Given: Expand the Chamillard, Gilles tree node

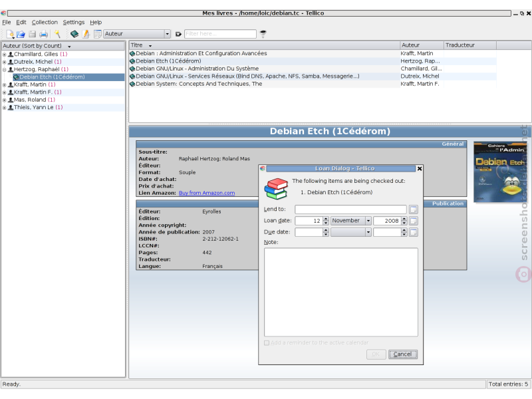Looking at the screenshot, I should click(x=5, y=55).
